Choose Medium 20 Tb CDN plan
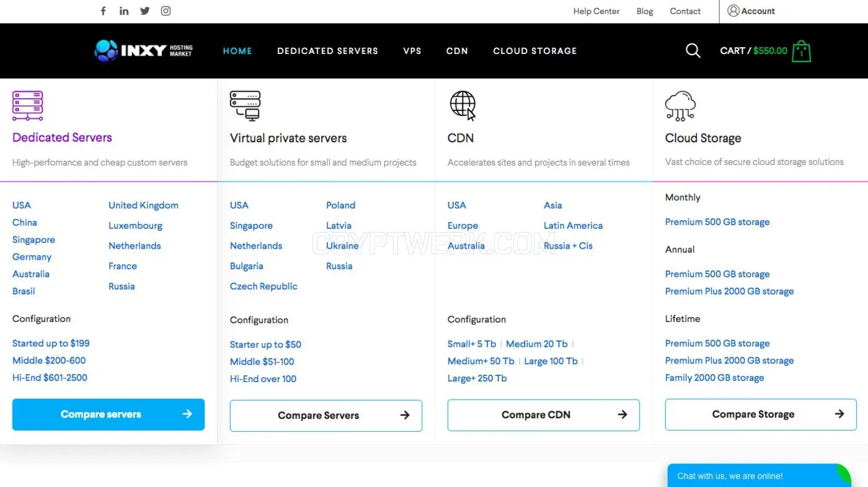The image size is (868, 487). 536,344
